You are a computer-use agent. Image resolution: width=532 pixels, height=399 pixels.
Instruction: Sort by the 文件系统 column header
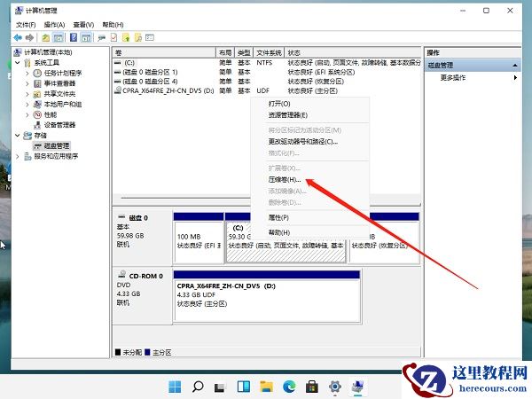pyautogui.click(x=269, y=52)
